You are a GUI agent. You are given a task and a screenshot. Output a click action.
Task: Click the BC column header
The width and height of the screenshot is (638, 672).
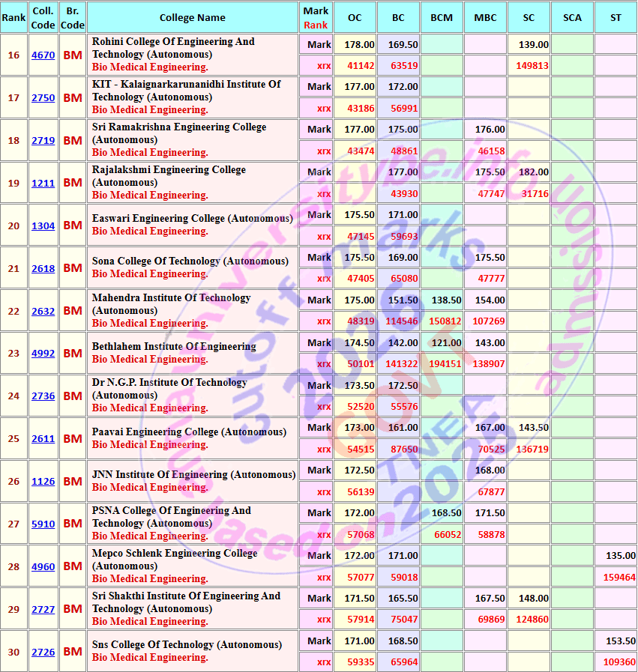click(x=398, y=17)
